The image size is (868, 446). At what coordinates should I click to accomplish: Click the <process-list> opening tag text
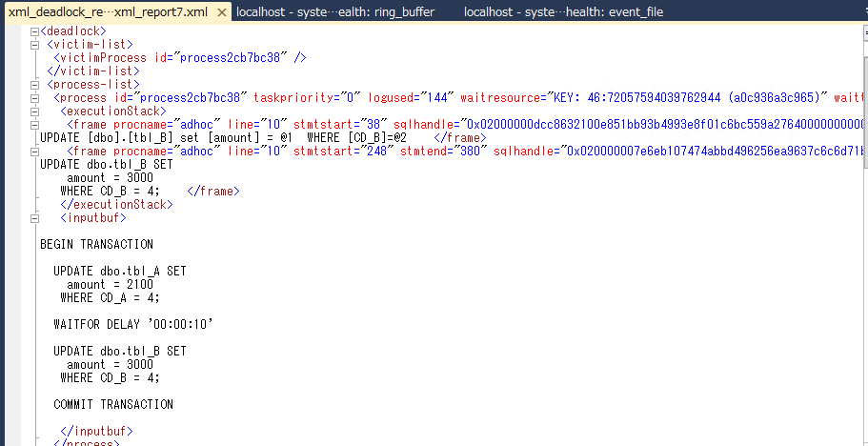pyautogui.click(x=93, y=84)
